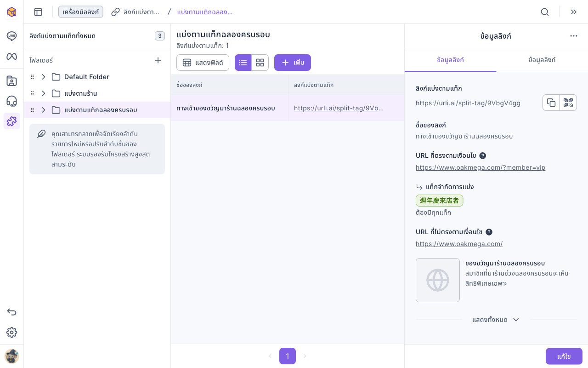Open the three-dot more options menu
Image resolution: width=588 pixels, height=368 pixels.
574,36
